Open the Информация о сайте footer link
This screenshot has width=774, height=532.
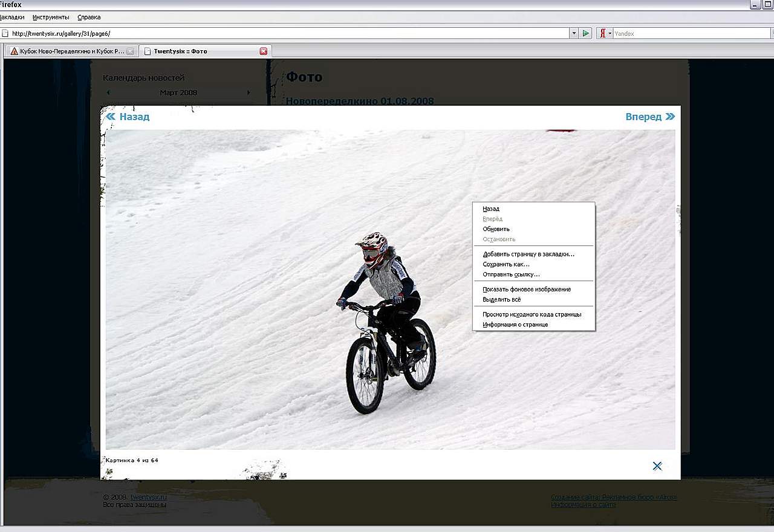584,505
